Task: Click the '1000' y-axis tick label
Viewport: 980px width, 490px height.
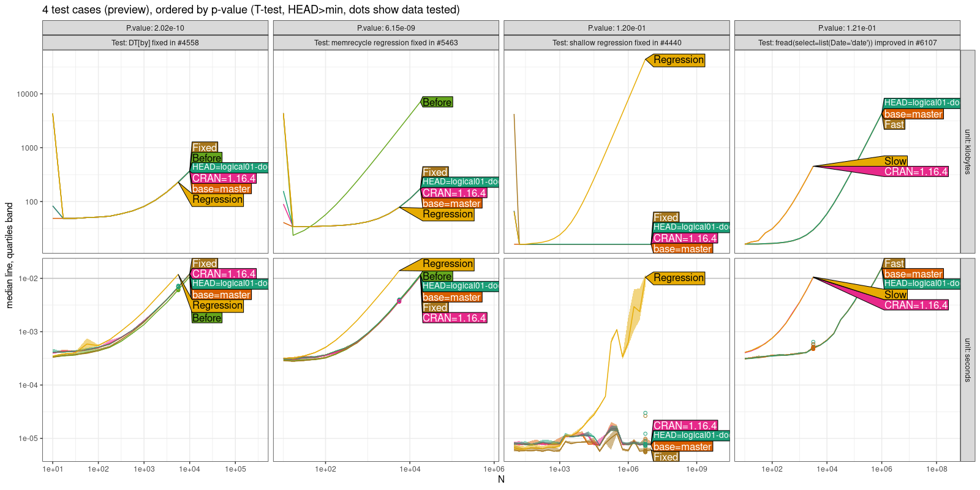Action: pos(29,148)
